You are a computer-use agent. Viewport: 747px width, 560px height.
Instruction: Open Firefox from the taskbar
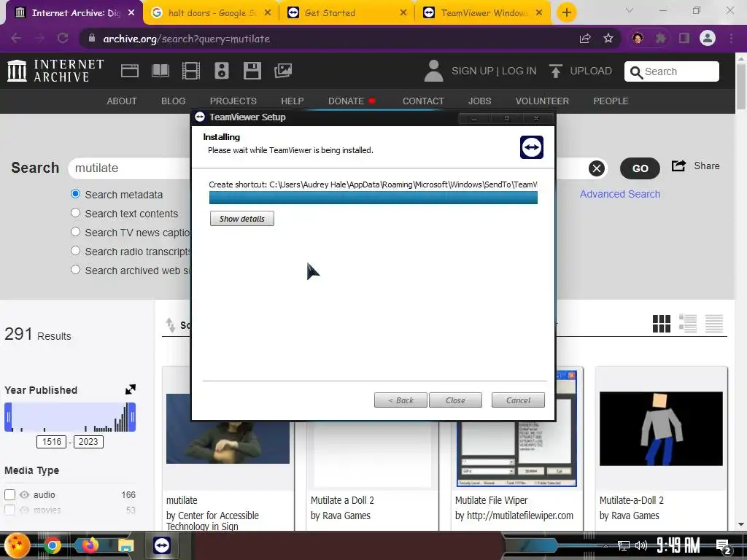point(89,545)
